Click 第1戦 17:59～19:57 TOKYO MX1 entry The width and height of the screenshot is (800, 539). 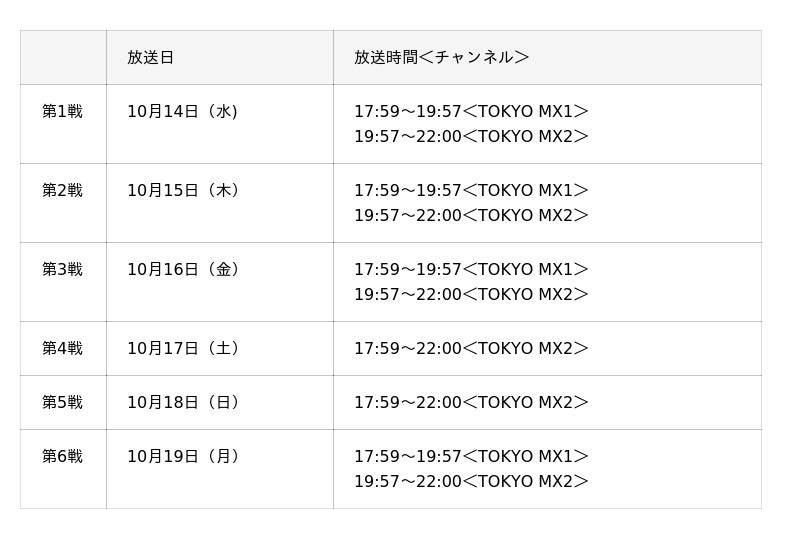click(471, 111)
